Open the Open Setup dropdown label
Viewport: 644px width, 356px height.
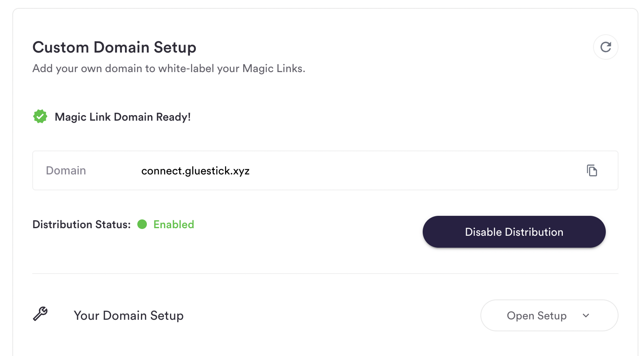coord(537,316)
